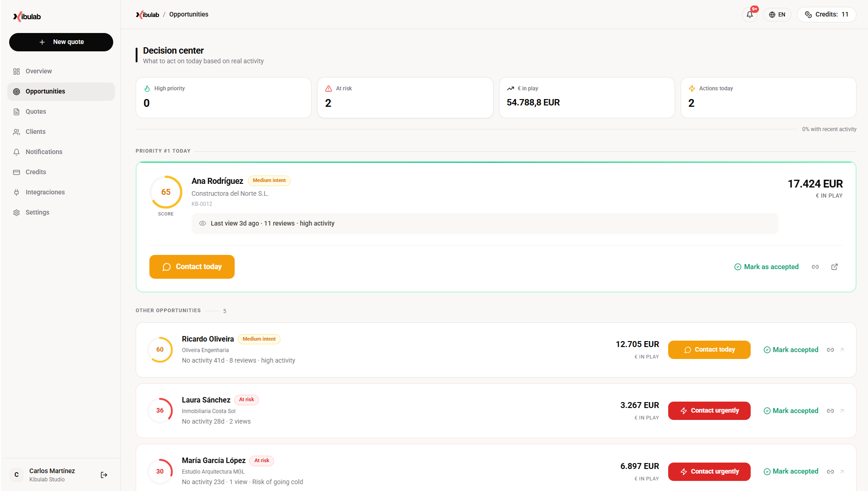Mark Ricardo Oliveira's opportunity accepted

[x=791, y=349]
